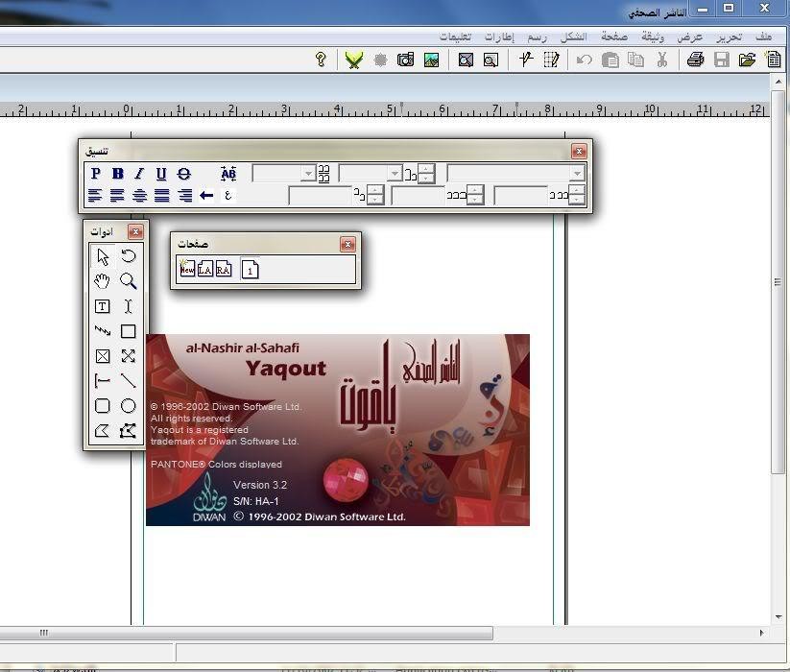
Task: Select the Hand pan tool
Action: (102, 281)
